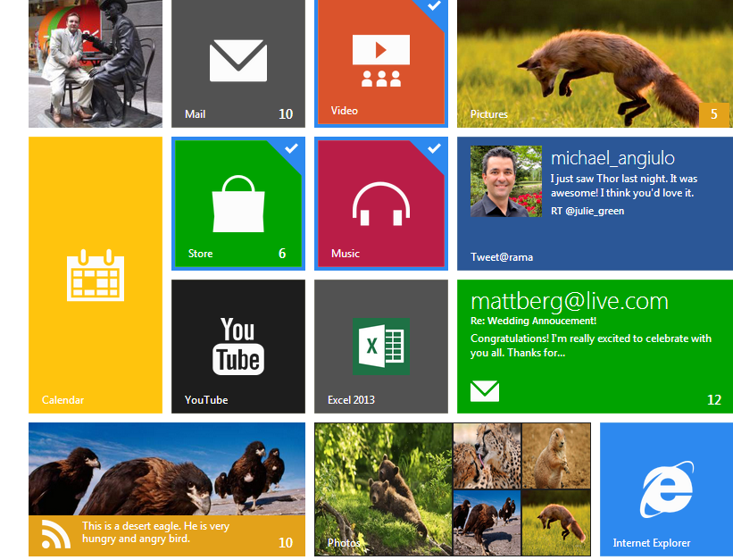Open the Mail envelope icon tile
733x560 pixels.
tap(237, 62)
